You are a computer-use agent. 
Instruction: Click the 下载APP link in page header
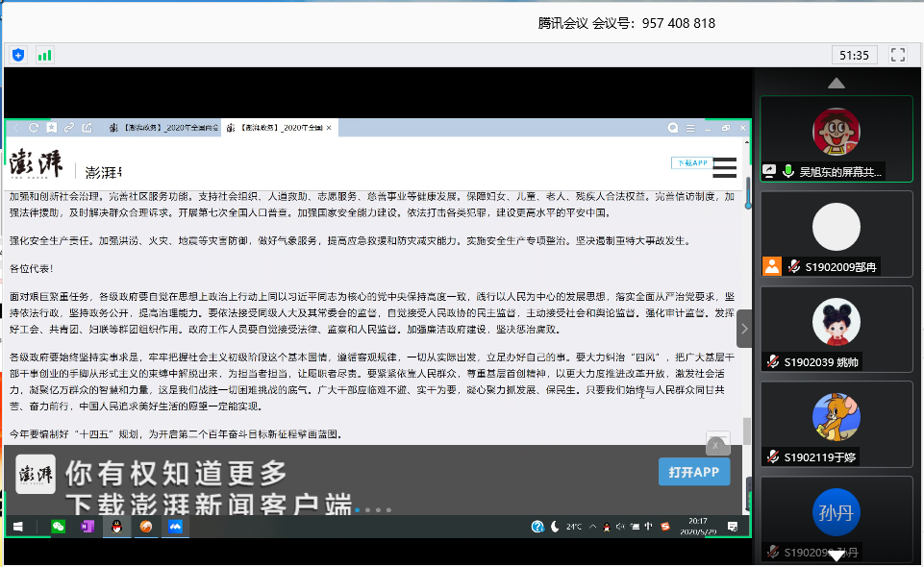pos(689,163)
